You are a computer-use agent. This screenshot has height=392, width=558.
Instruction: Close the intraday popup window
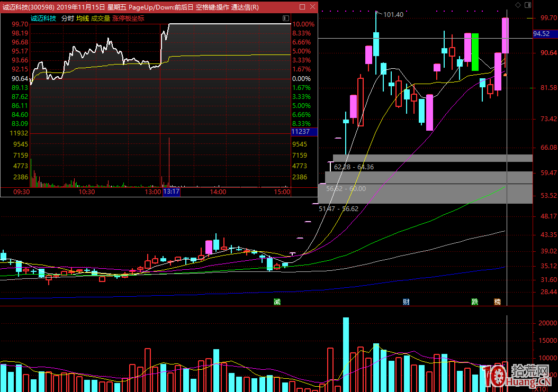[x=312, y=7]
